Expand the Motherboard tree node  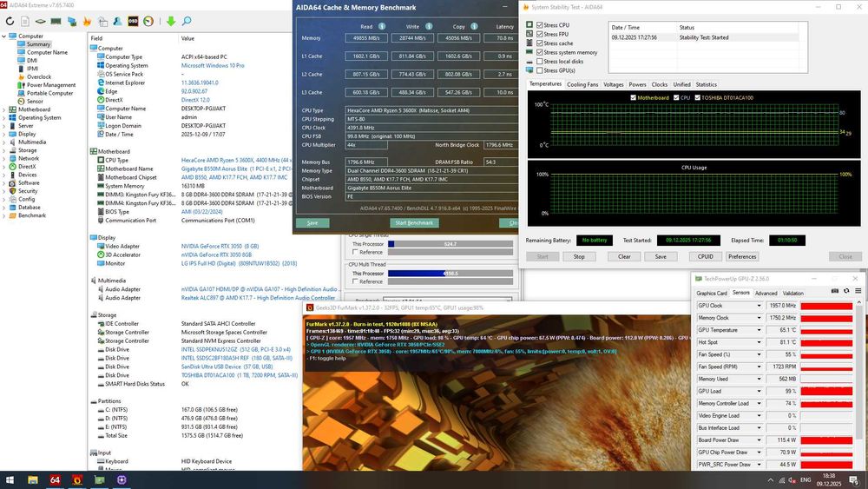point(3,109)
